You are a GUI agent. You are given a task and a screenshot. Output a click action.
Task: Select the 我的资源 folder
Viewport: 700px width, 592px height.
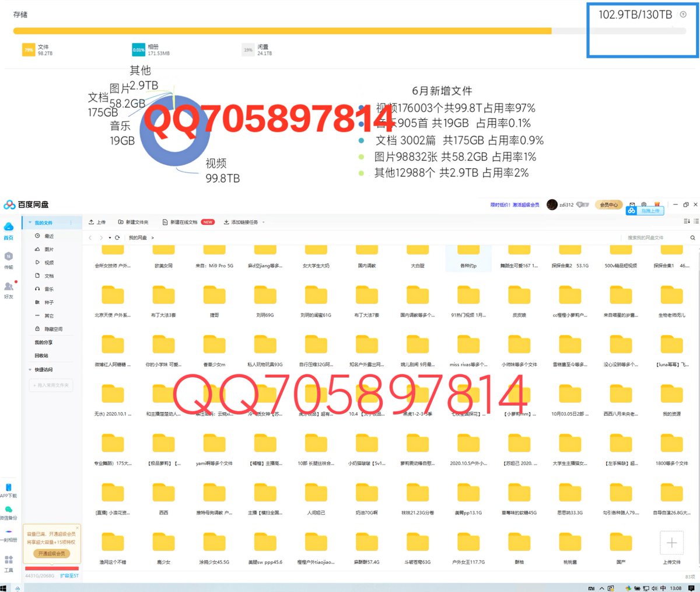tap(671, 400)
